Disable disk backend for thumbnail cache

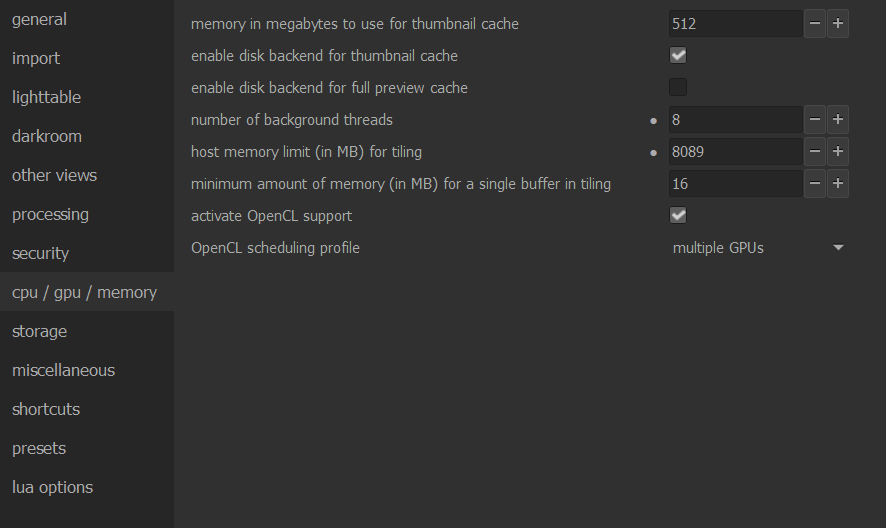[678, 55]
